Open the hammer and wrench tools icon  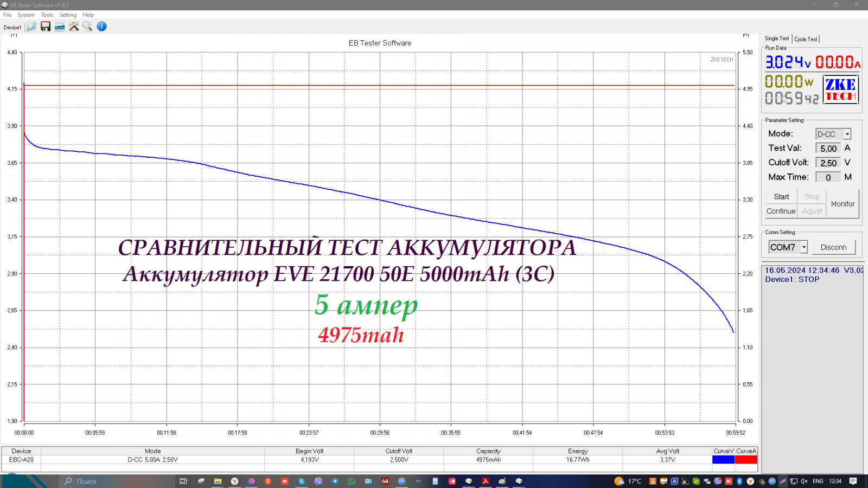pyautogui.click(x=74, y=27)
